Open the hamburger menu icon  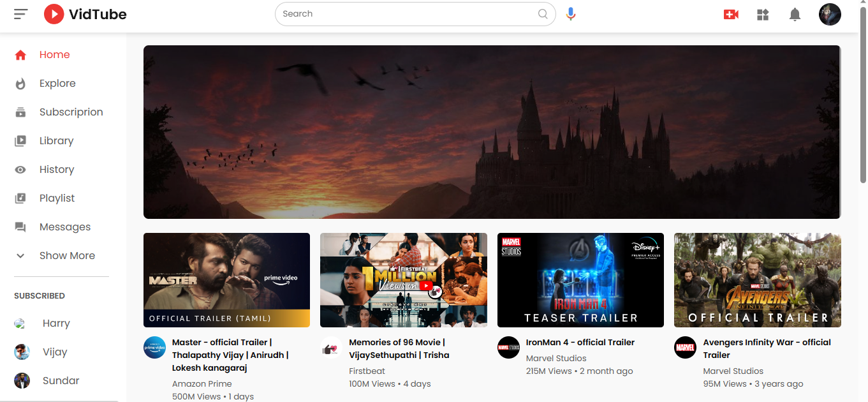[x=21, y=14]
